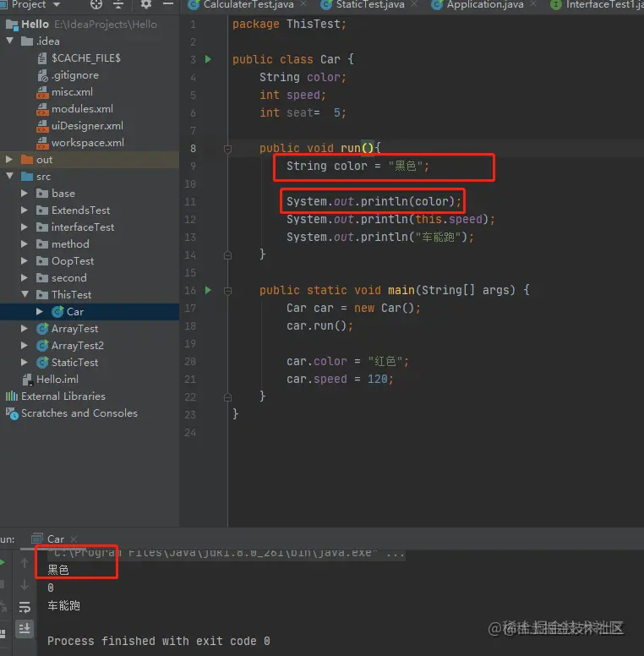644x656 pixels.
Task: Open the Project view dropdown
Action: point(57,4)
